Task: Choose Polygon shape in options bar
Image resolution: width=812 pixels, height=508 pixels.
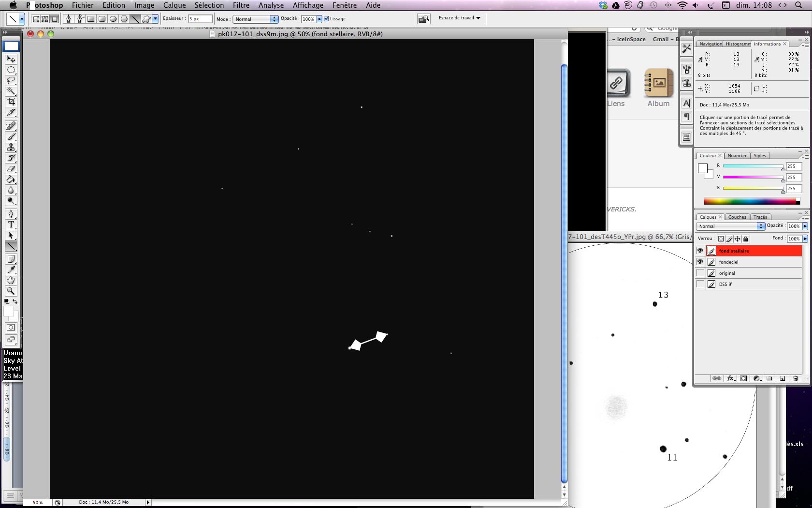Action: (124, 19)
